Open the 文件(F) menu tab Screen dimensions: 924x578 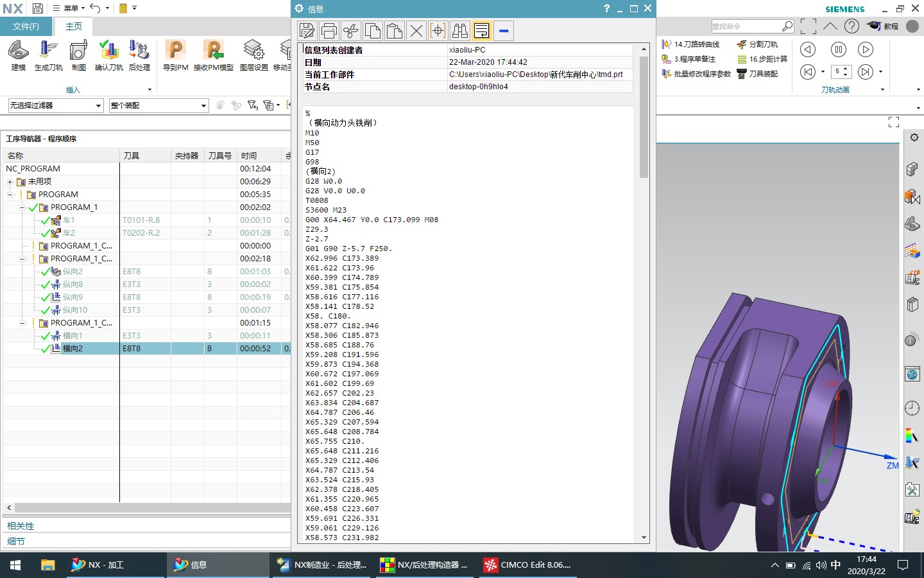pos(26,26)
